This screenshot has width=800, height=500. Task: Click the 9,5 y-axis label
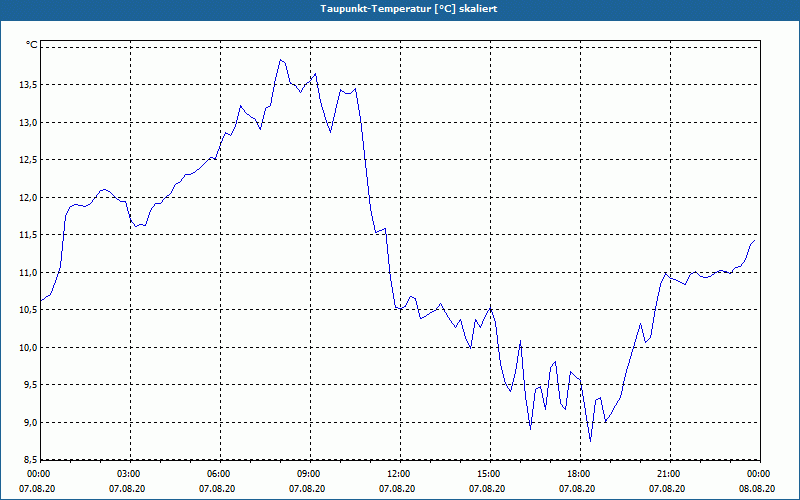tap(30, 385)
